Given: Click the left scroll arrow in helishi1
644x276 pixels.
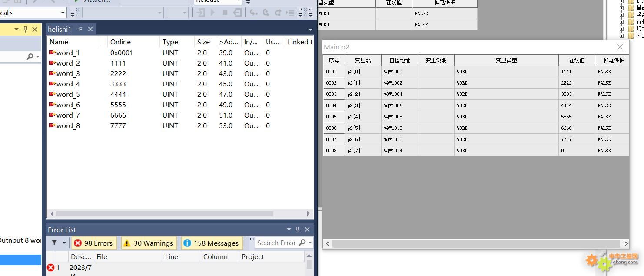Looking at the screenshot, I should pos(52,214).
